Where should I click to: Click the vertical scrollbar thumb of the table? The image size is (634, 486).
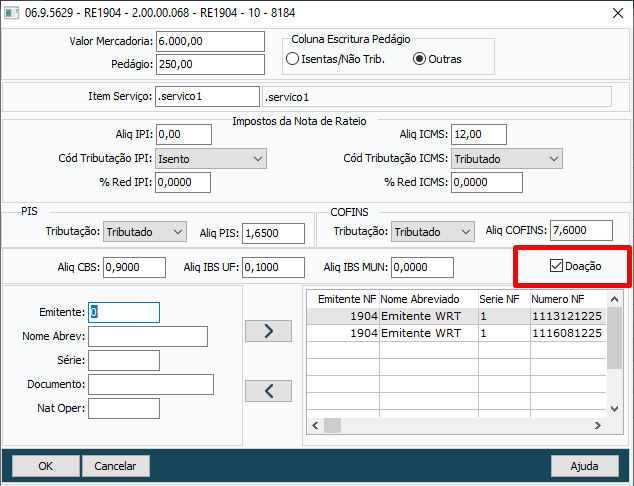pyautogui.click(x=615, y=338)
